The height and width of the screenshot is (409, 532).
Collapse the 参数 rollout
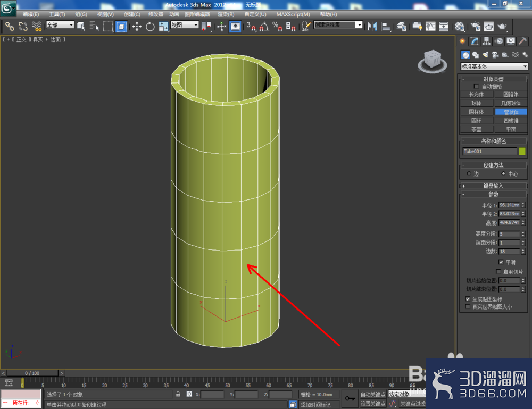coord(493,194)
